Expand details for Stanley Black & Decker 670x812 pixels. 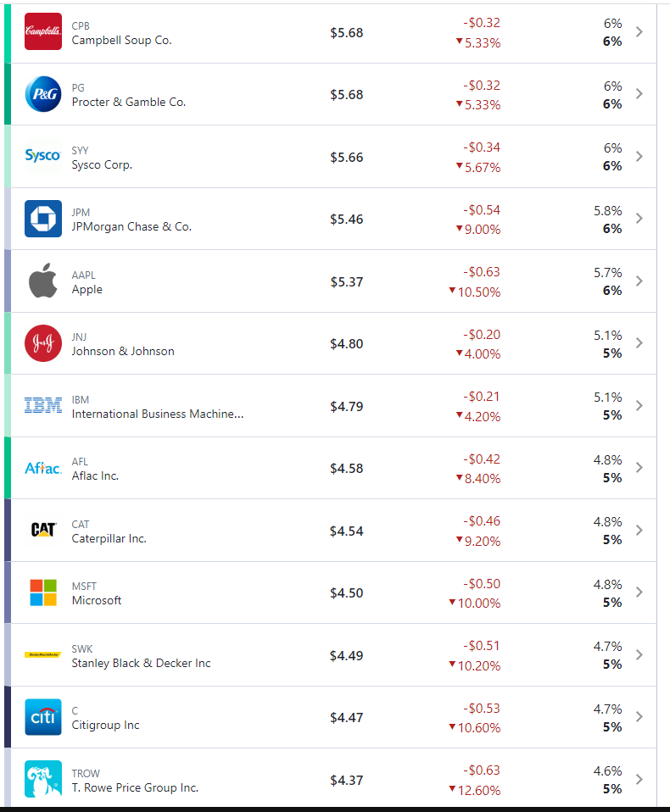[639, 654]
